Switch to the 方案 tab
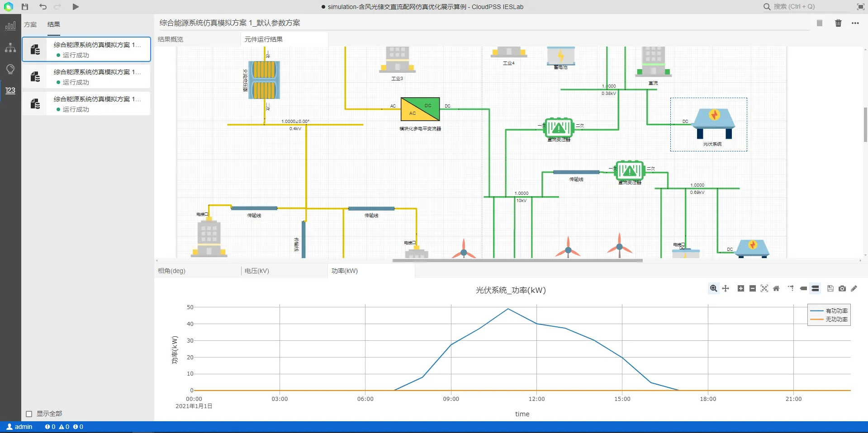This screenshot has width=868, height=433. tap(31, 24)
